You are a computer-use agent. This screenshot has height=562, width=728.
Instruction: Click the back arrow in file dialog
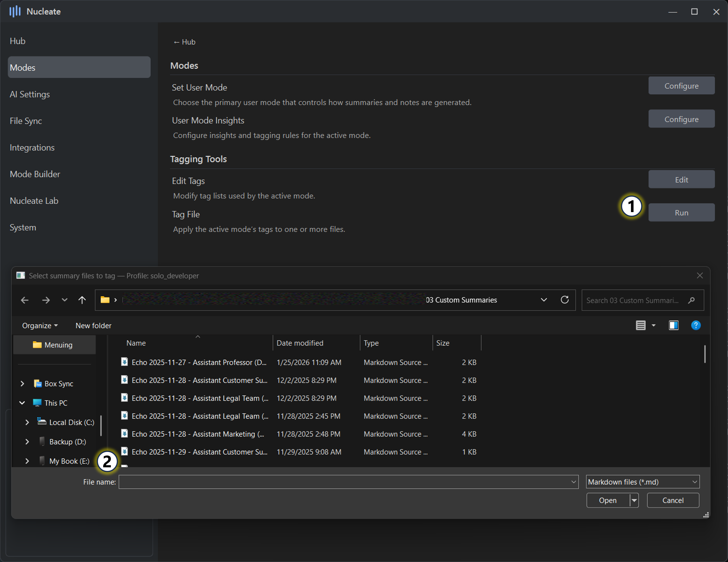point(25,300)
